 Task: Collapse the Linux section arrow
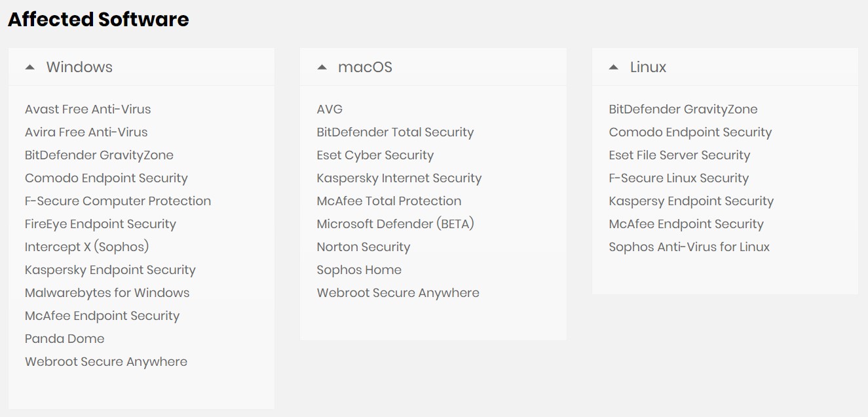click(613, 67)
